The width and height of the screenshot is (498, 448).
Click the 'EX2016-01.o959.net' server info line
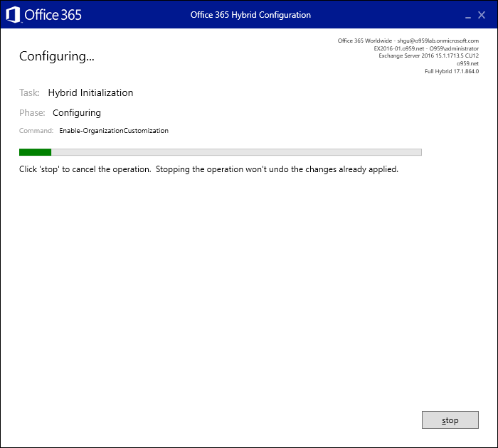(x=426, y=48)
